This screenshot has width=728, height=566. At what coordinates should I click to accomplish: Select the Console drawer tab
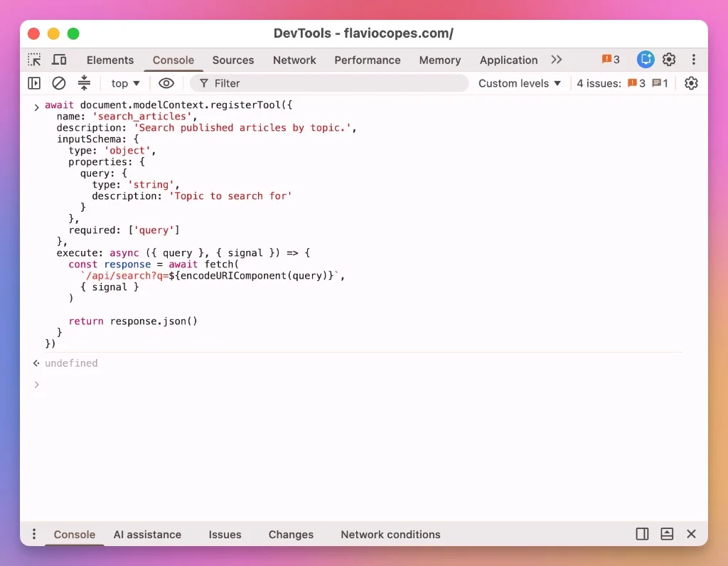[74, 535]
